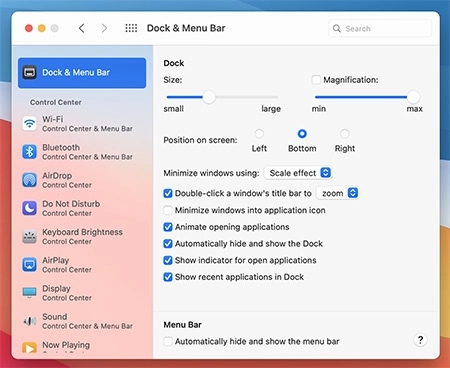Toggle Show recent applications in Dock

click(168, 277)
